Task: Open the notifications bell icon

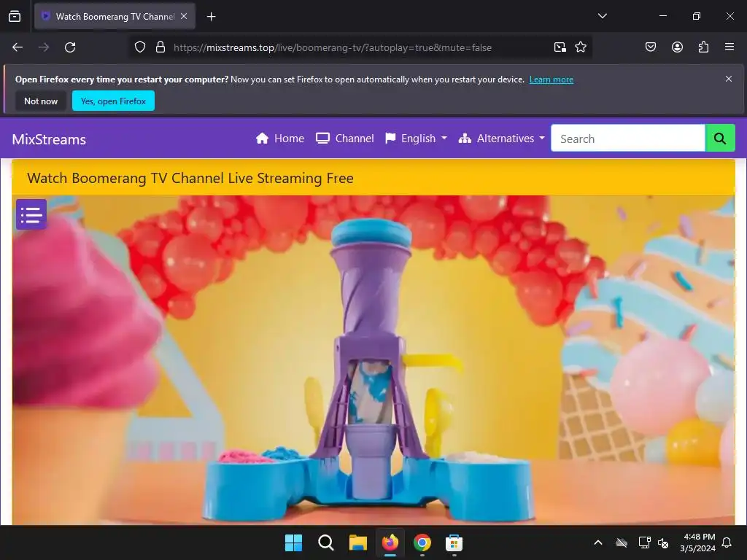Action: pyautogui.click(x=727, y=542)
